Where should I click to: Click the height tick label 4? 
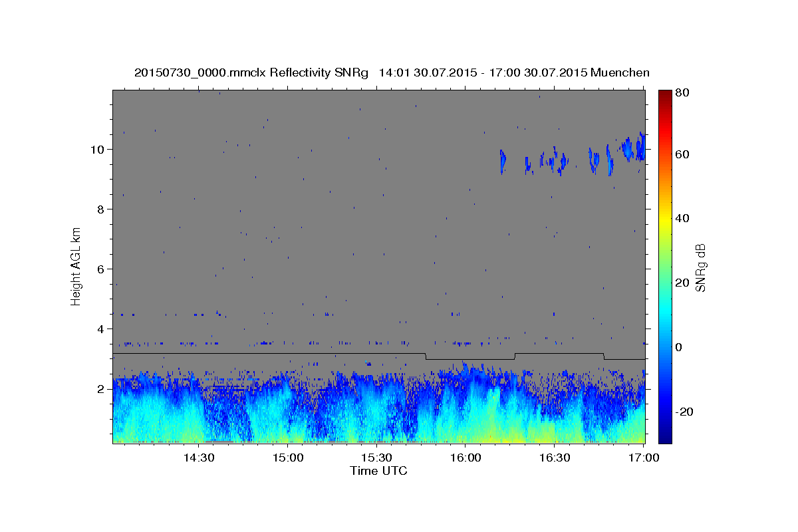click(100, 329)
